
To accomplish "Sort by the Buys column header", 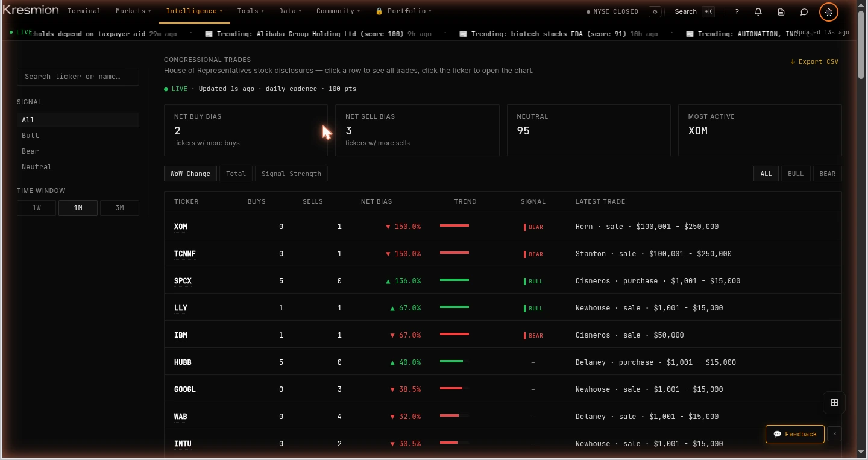I will click(257, 201).
